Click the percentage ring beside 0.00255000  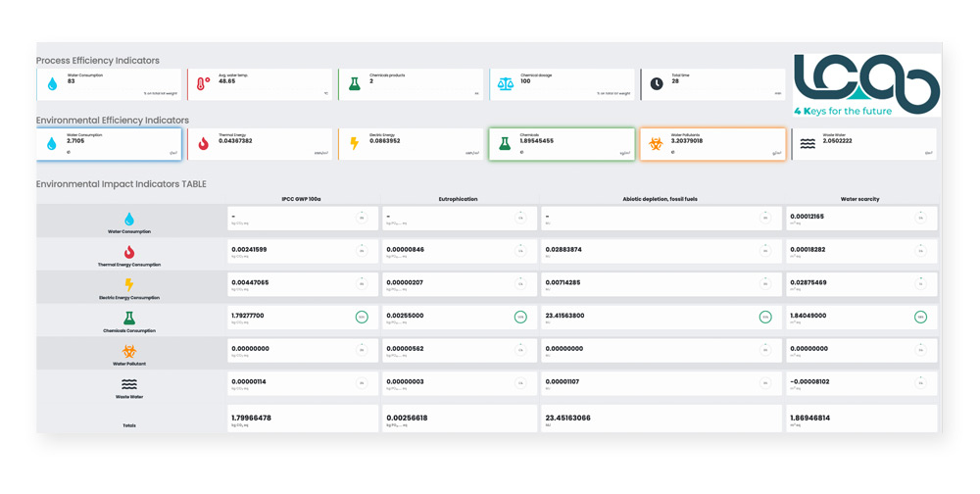520,317
